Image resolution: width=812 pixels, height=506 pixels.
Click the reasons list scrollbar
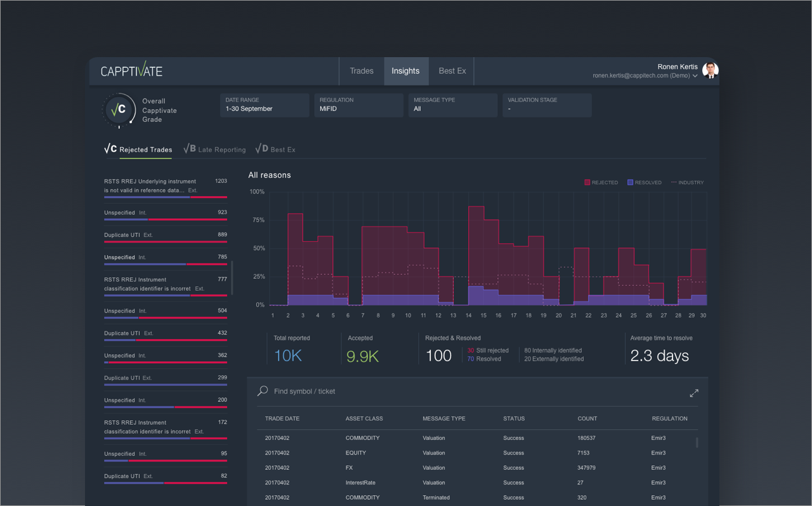coord(232,277)
